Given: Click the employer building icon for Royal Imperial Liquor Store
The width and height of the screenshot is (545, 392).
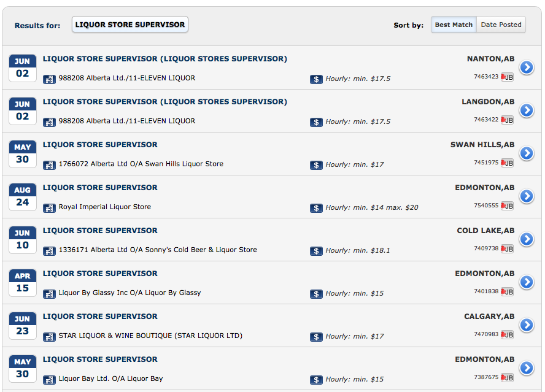Looking at the screenshot, I should 48,208.
